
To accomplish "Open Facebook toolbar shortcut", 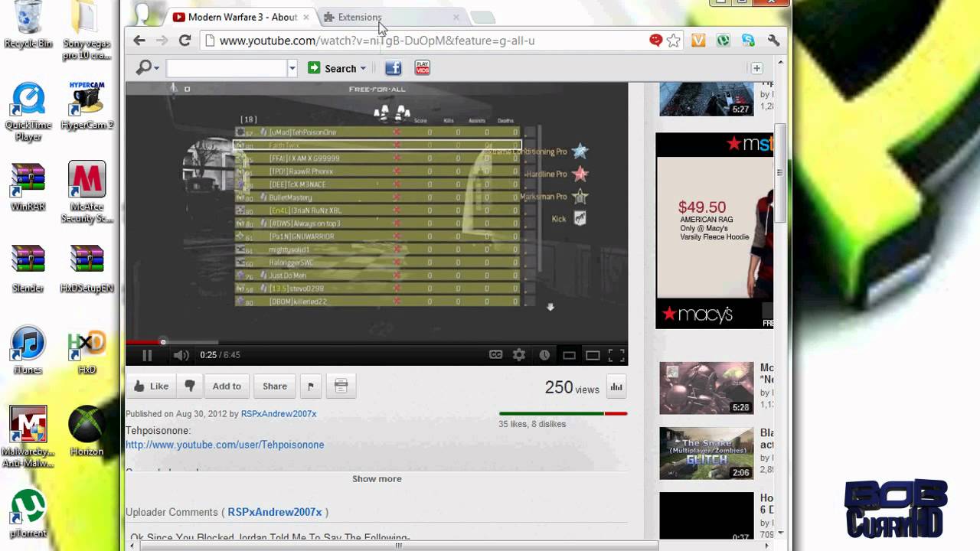I will click(x=393, y=68).
